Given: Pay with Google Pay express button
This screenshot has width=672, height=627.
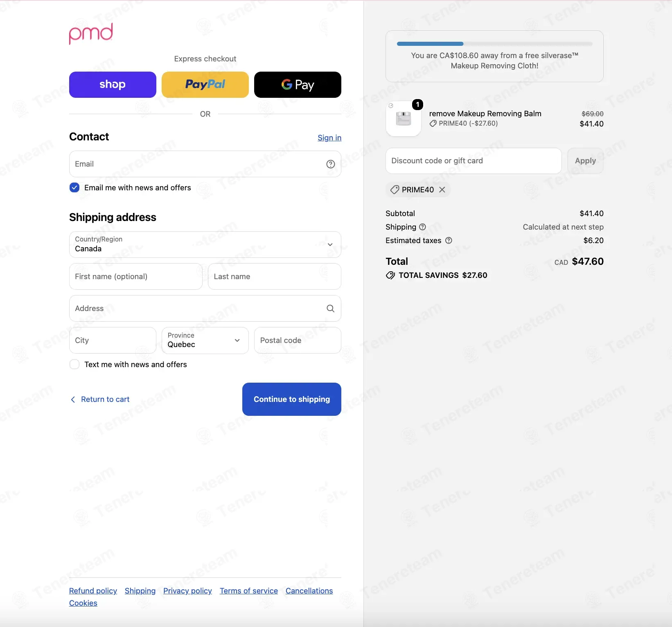Looking at the screenshot, I should pos(298,85).
